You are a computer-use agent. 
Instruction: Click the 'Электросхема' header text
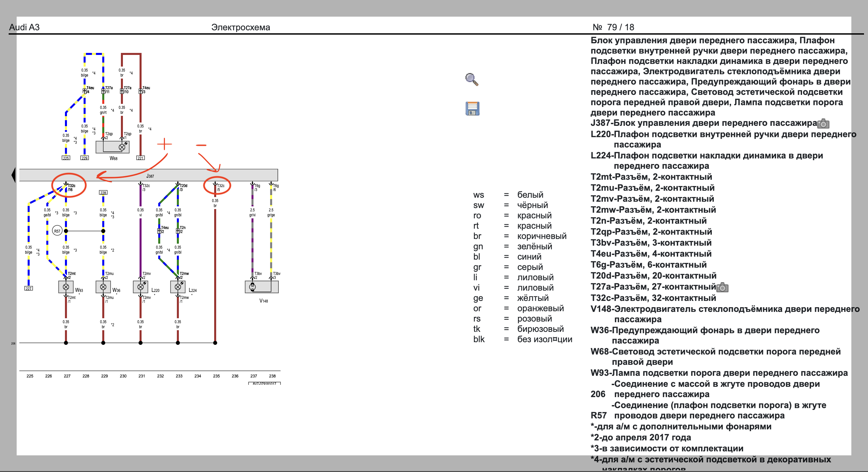240,27
